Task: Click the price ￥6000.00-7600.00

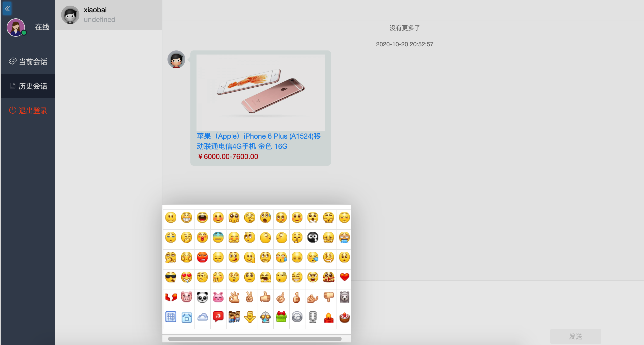Action: tap(228, 156)
